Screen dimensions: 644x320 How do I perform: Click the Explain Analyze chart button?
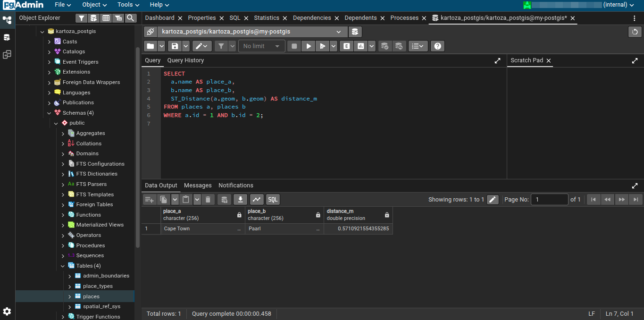point(361,46)
